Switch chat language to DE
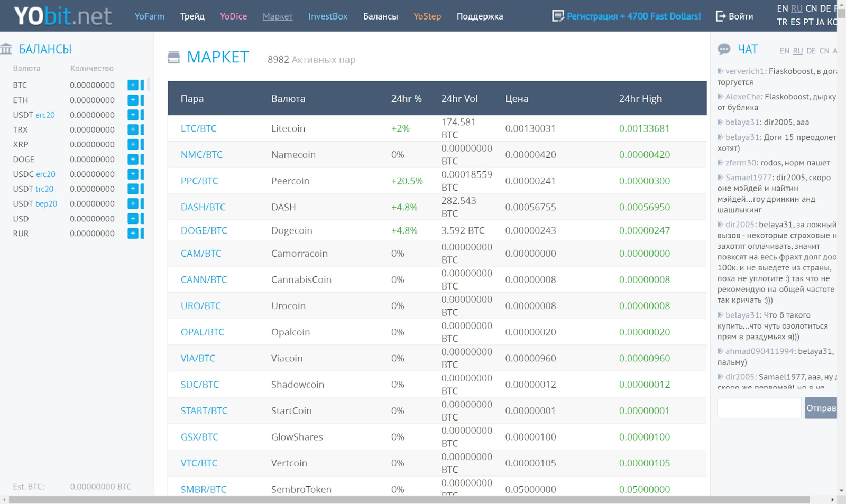846x504 pixels. pyautogui.click(x=811, y=51)
